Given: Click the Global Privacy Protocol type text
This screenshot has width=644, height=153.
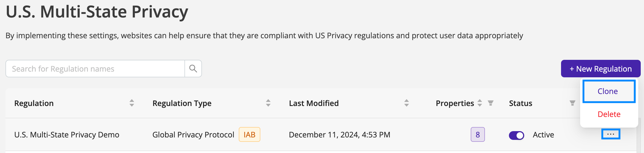Looking at the screenshot, I should [x=193, y=135].
